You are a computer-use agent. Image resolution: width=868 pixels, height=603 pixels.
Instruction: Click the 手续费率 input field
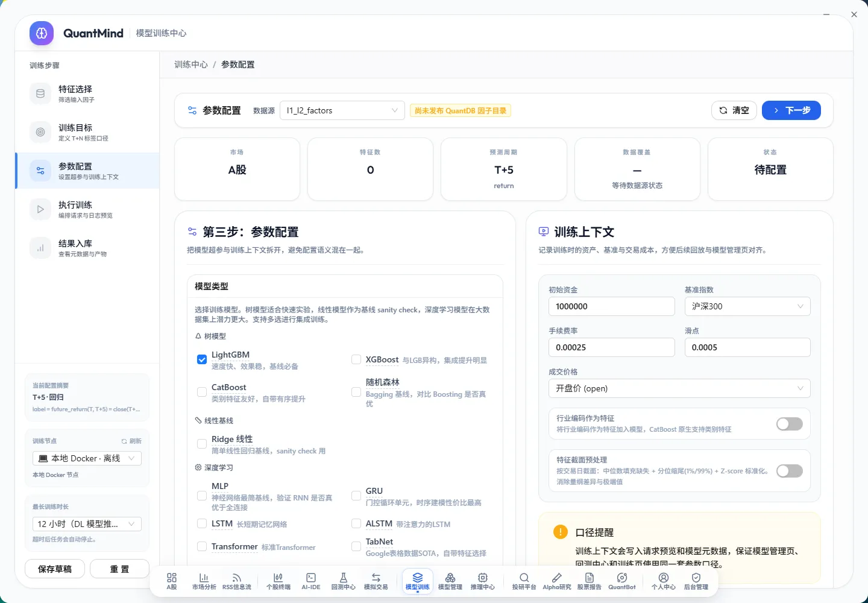pos(612,347)
